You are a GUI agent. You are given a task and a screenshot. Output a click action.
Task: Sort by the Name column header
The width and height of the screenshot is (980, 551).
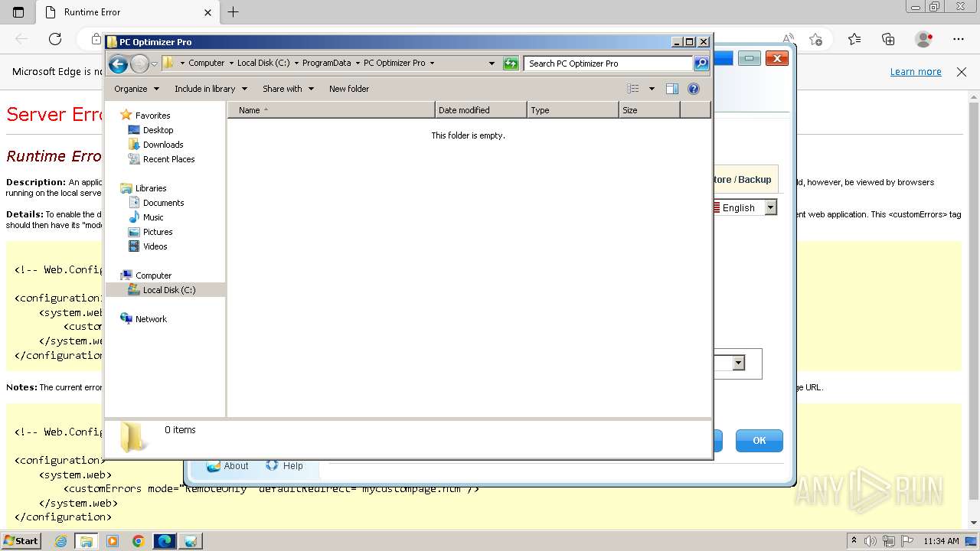pyautogui.click(x=332, y=110)
